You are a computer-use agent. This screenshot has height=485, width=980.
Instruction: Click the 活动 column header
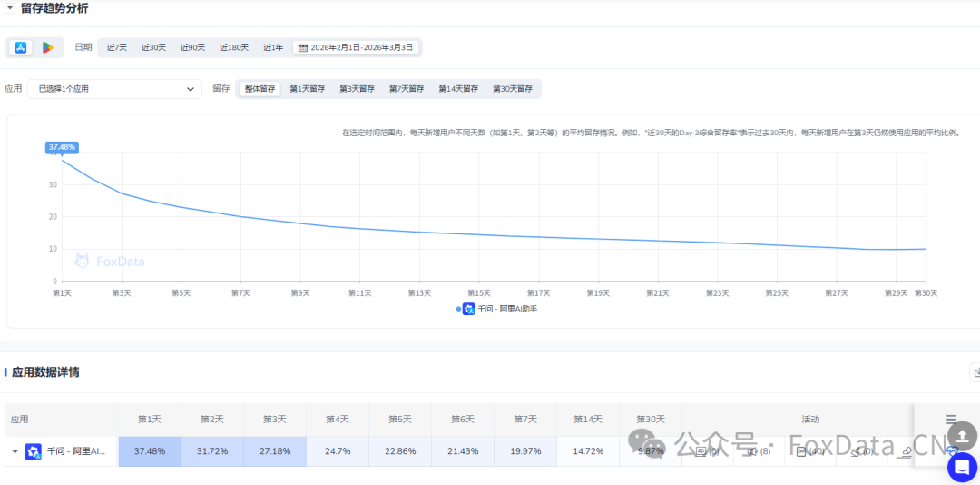[810, 420]
